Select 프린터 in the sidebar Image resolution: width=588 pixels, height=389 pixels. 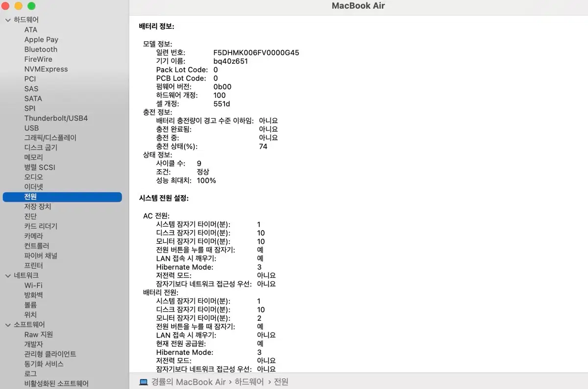34,265
